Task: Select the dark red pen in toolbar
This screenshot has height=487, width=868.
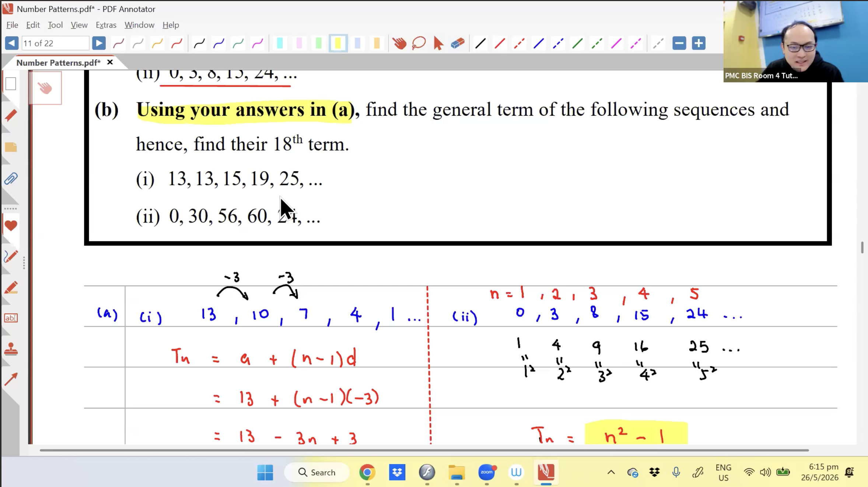Action: (119, 43)
